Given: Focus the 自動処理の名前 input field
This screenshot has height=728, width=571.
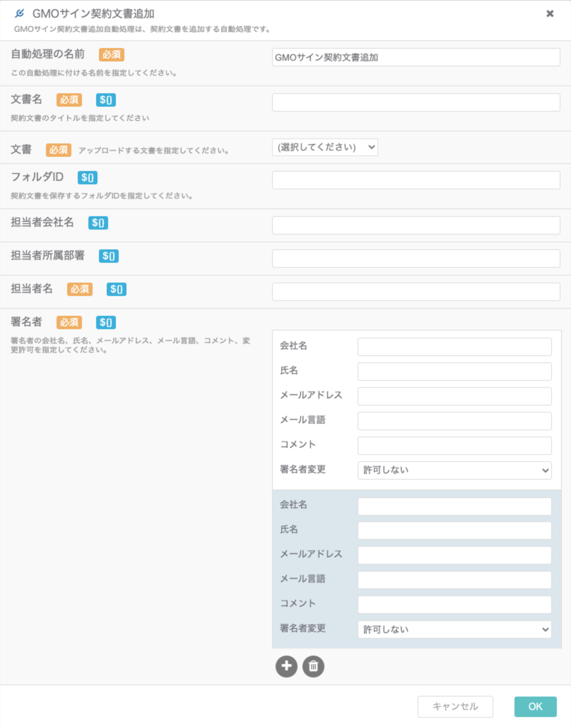Looking at the screenshot, I should coord(416,57).
